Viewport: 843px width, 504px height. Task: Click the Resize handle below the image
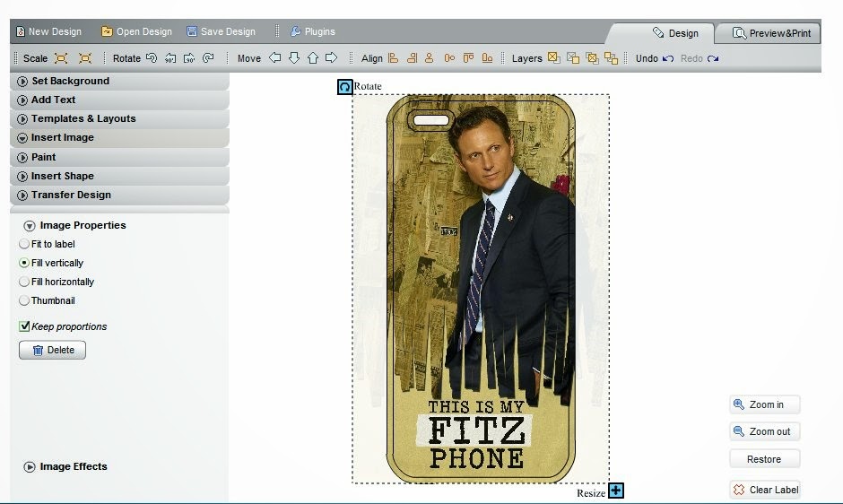point(615,491)
